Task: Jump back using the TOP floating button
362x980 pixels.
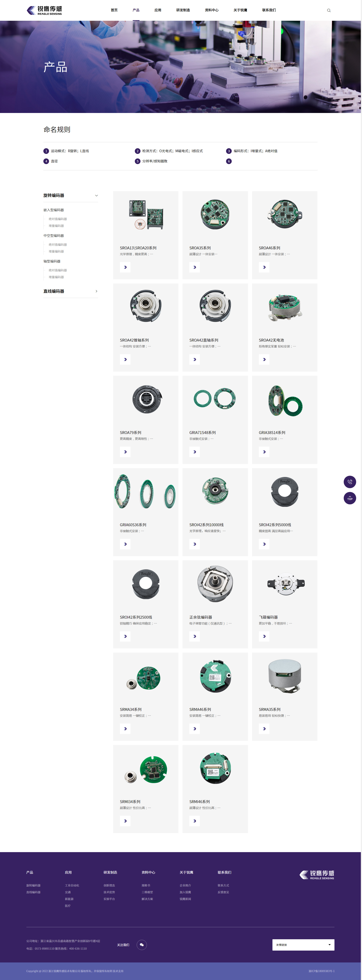Action: pos(350,498)
